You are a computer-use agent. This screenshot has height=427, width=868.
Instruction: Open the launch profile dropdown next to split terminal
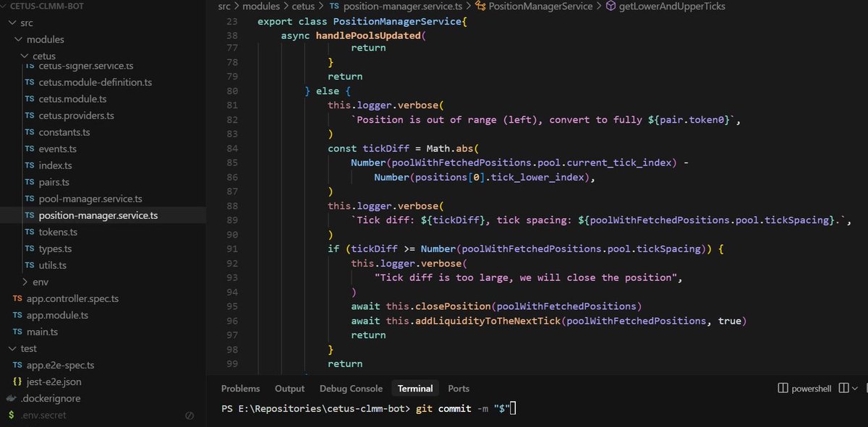856,388
